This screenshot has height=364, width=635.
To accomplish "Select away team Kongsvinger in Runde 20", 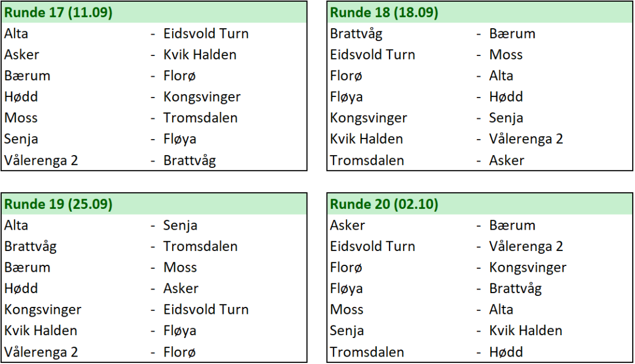I will click(x=528, y=267).
